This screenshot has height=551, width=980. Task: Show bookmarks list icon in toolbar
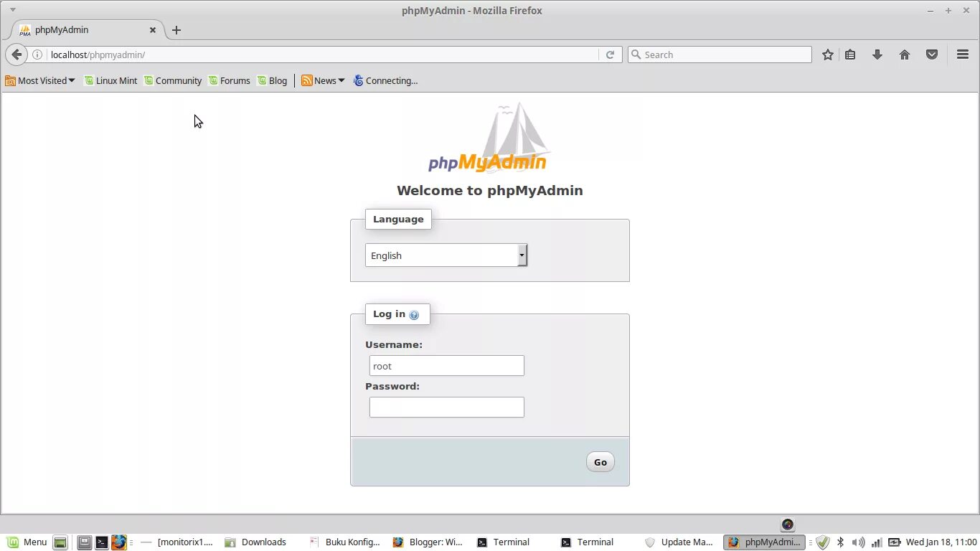850,55
